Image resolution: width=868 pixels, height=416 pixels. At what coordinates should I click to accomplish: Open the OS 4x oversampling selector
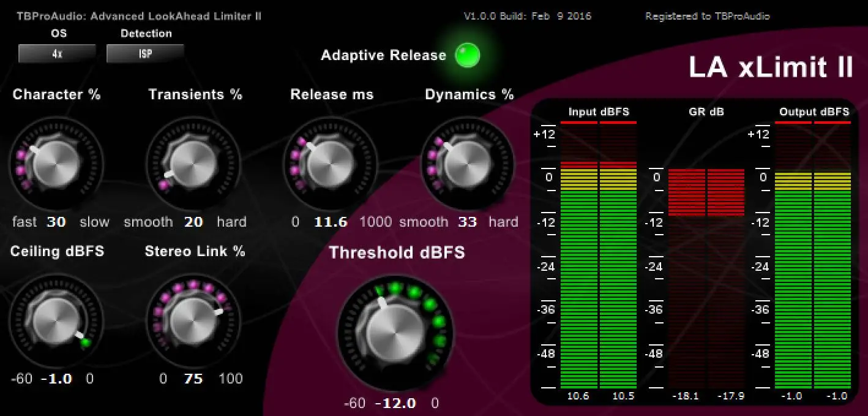point(57,54)
